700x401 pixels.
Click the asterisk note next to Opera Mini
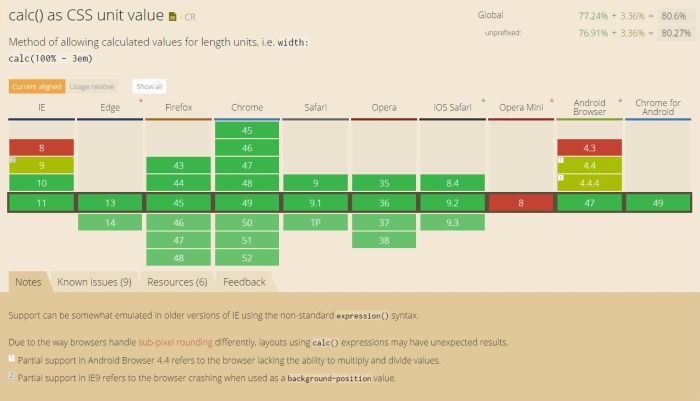pyautogui.click(x=552, y=101)
